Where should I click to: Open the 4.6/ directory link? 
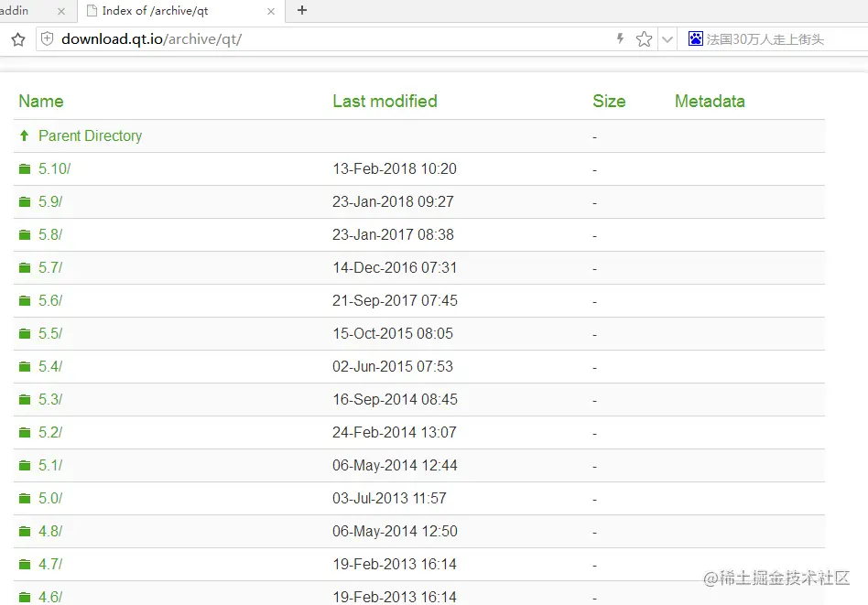pyautogui.click(x=50, y=598)
